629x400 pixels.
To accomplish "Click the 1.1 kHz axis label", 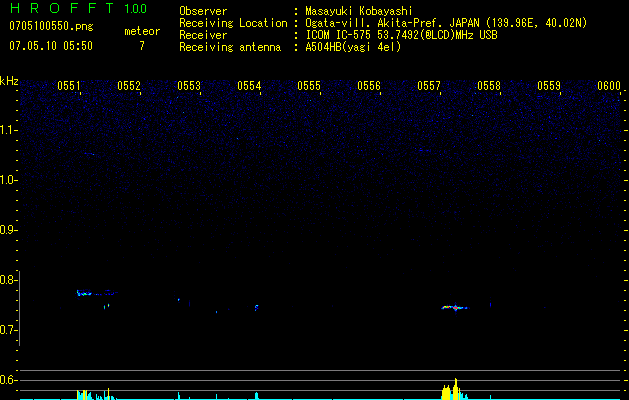I will (x=8, y=130).
